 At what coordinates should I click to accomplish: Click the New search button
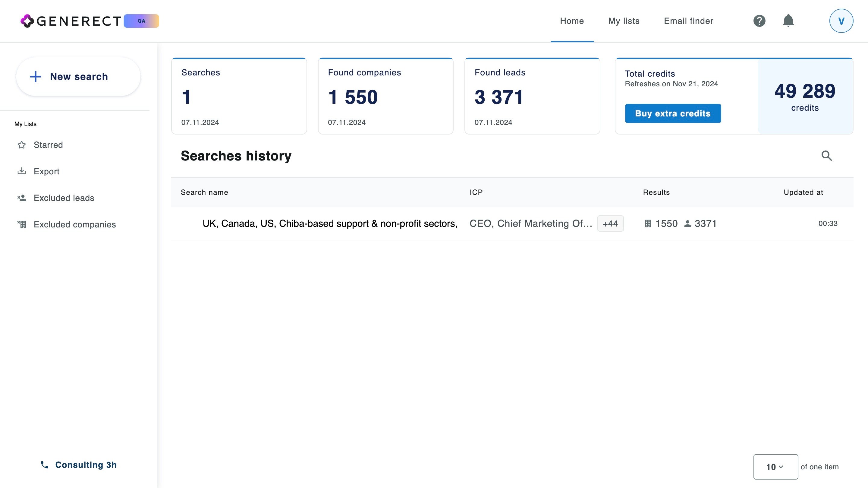(78, 77)
